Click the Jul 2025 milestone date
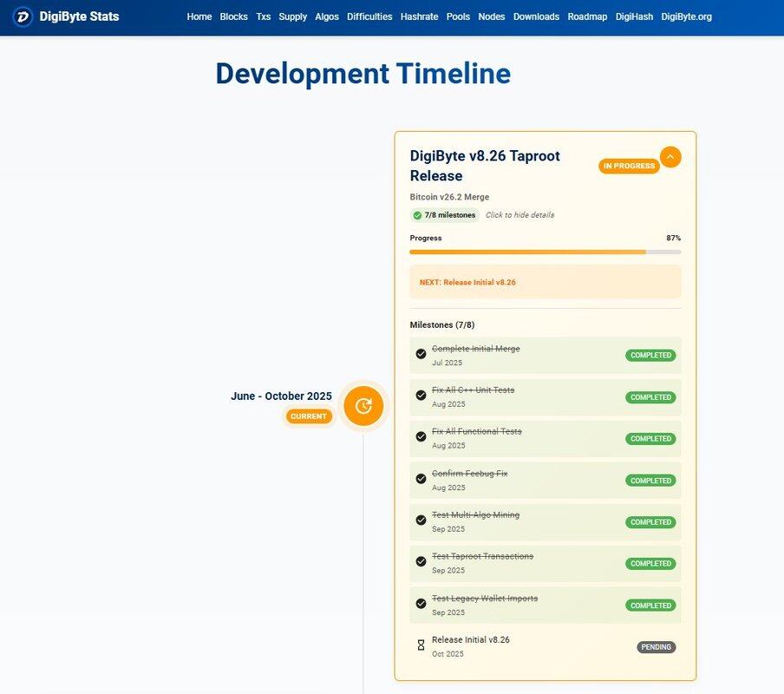This screenshot has height=694, width=784. tap(447, 363)
